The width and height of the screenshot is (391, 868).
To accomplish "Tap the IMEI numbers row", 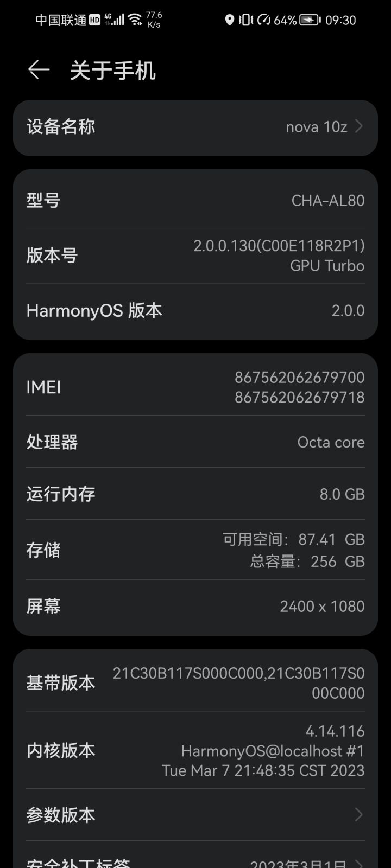I will [x=195, y=387].
